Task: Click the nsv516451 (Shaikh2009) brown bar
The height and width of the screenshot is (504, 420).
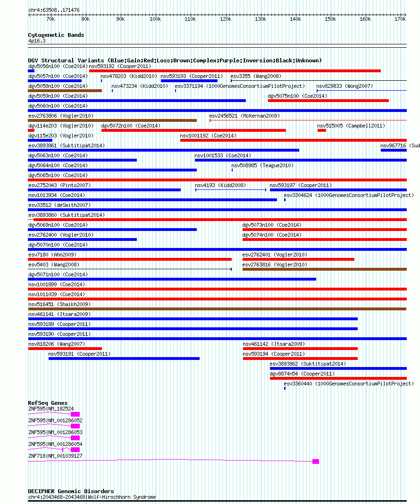Action: pos(217,309)
